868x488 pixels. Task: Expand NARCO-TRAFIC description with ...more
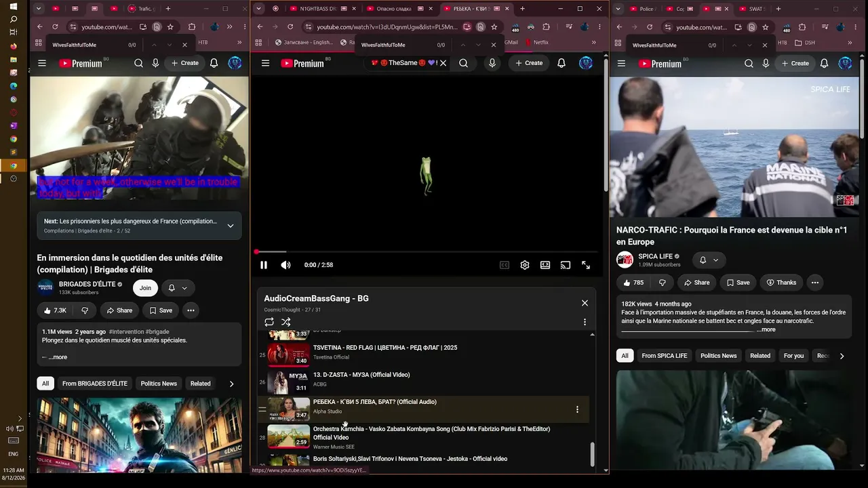pos(766,330)
